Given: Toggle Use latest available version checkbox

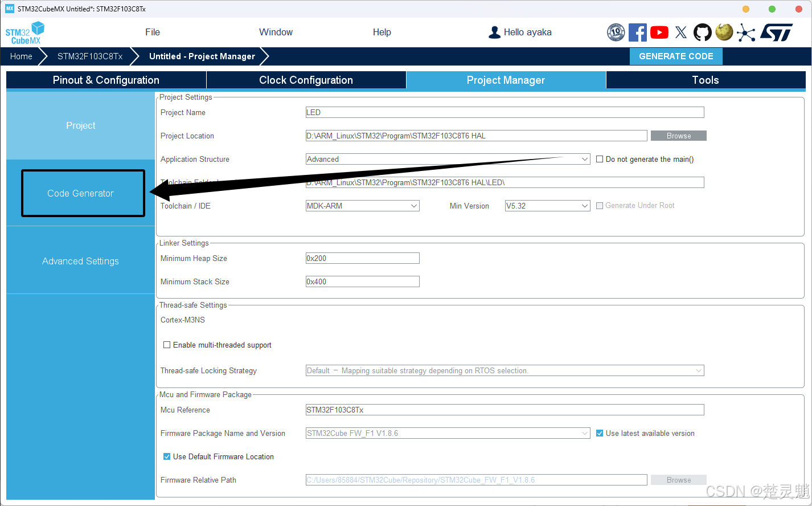Looking at the screenshot, I should click(x=600, y=433).
